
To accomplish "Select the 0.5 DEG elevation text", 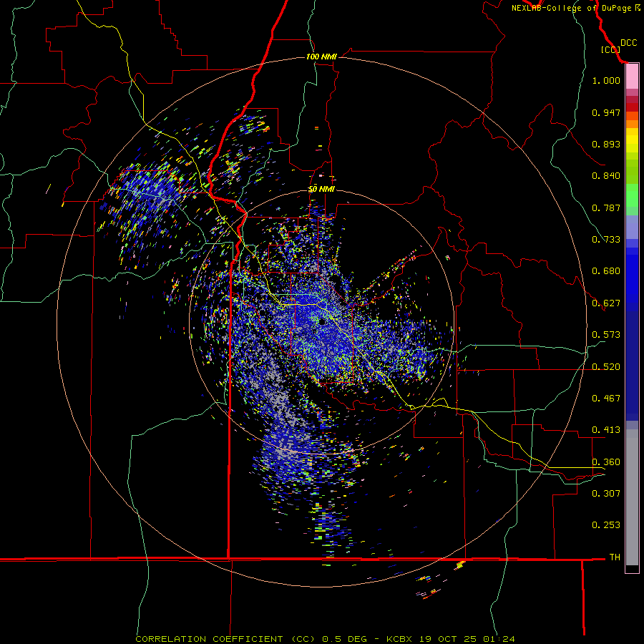I will click(345, 639).
